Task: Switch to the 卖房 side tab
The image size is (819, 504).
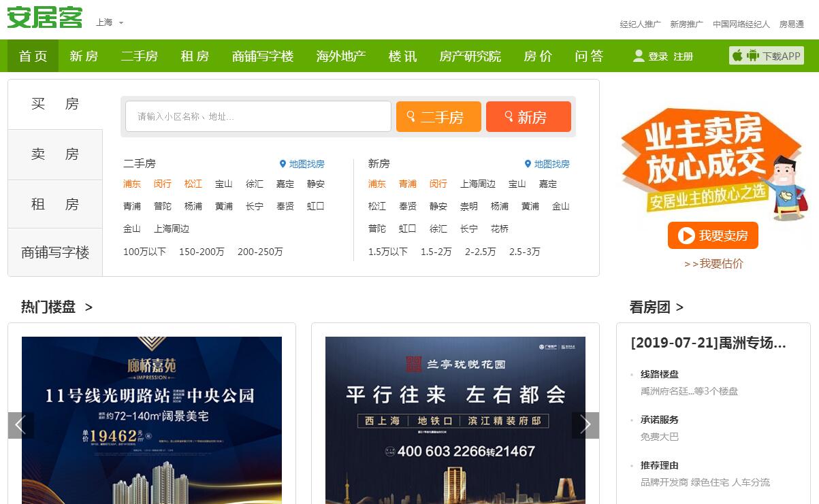Action: [x=55, y=154]
